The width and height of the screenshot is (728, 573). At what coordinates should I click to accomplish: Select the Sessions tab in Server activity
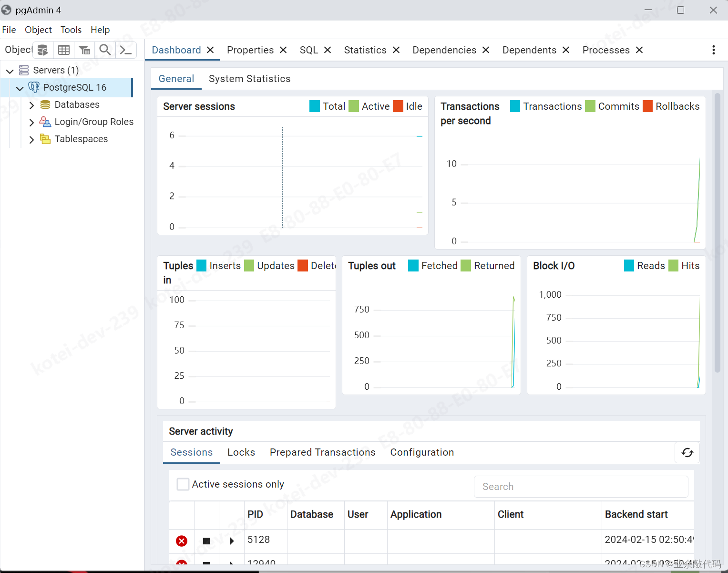coord(192,452)
